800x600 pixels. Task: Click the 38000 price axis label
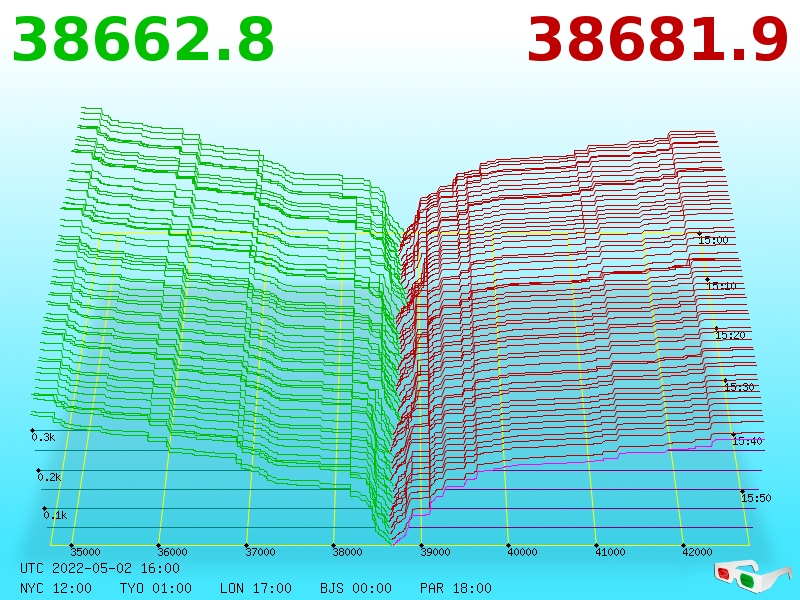click(347, 552)
